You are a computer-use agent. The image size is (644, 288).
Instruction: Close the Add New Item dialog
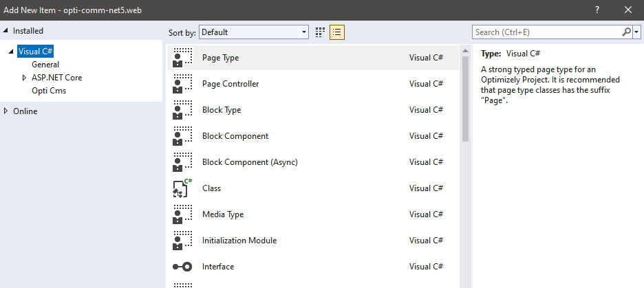628,10
